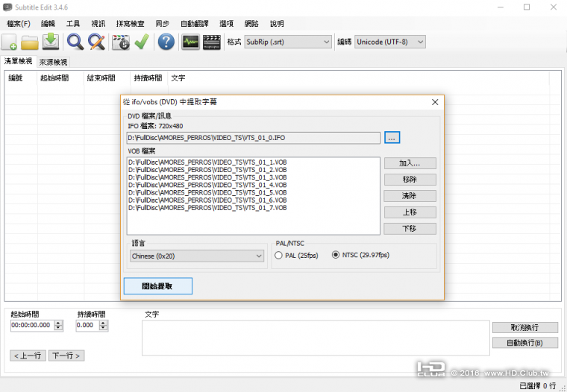Browse for IFO file with the ... button
The width and height of the screenshot is (567, 392).
392,138
